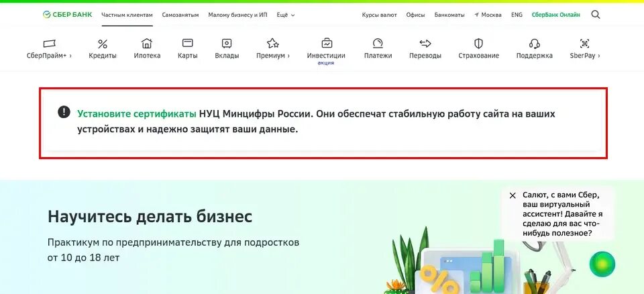Open the Ипотека menu label
Image resolution: width=644 pixels, height=294 pixels.
147,56
